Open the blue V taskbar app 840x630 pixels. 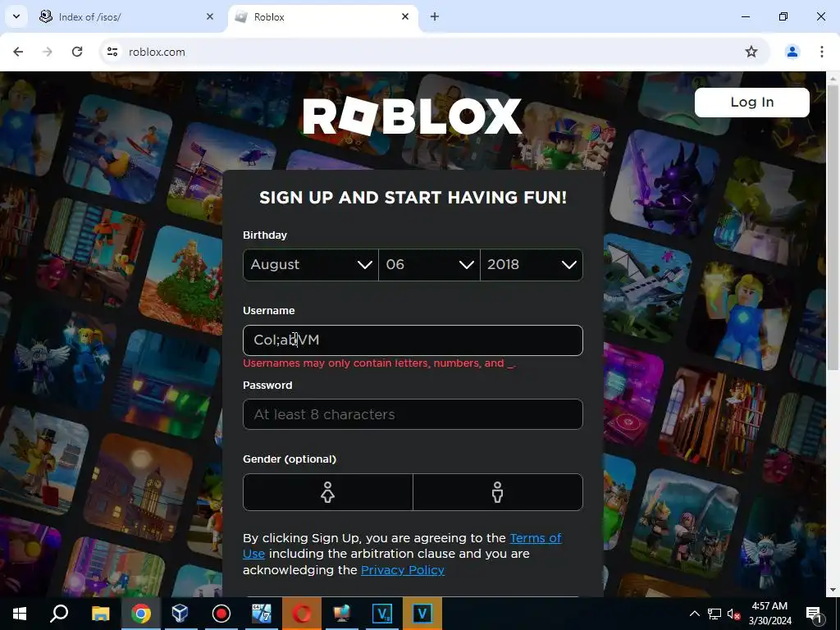click(382, 614)
